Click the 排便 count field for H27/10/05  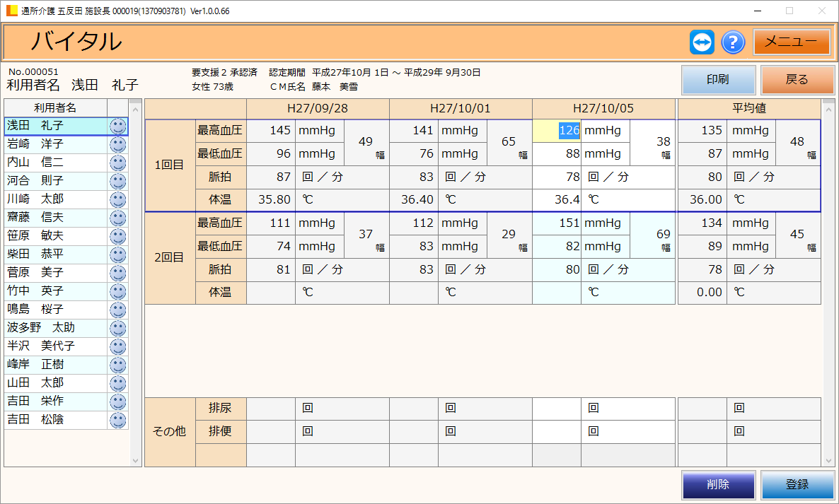(557, 431)
